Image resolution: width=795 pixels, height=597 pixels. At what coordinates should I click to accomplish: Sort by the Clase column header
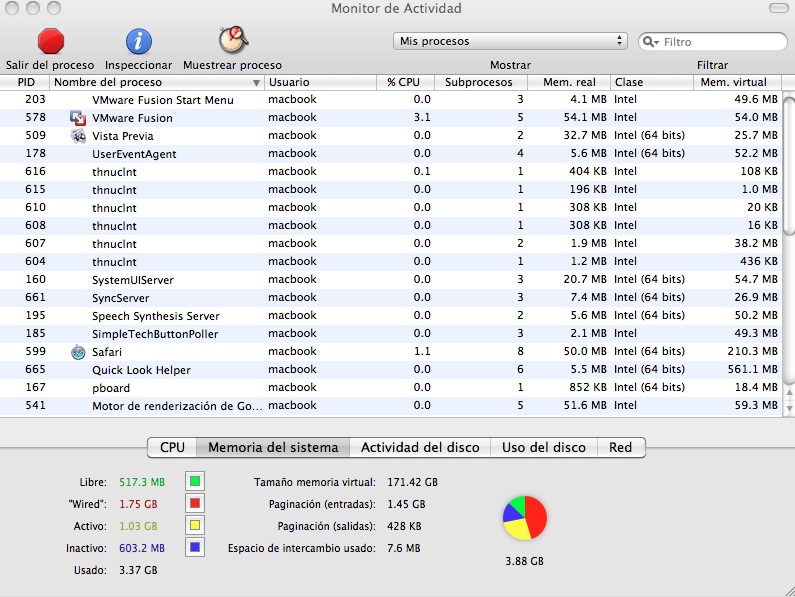click(x=652, y=82)
